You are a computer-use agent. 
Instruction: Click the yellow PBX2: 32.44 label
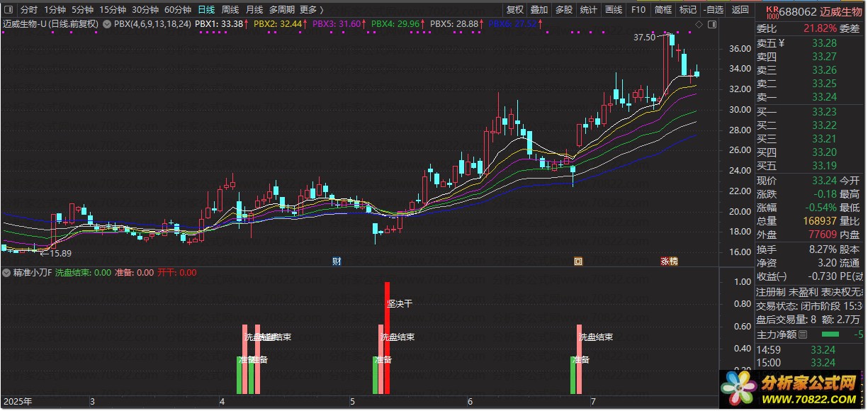[278, 24]
